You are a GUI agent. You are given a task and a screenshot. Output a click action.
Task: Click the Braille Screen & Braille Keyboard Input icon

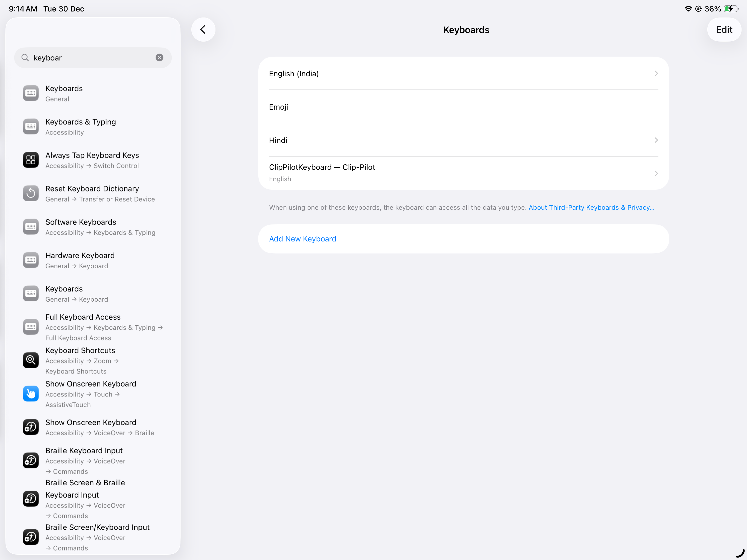tap(31, 499)
